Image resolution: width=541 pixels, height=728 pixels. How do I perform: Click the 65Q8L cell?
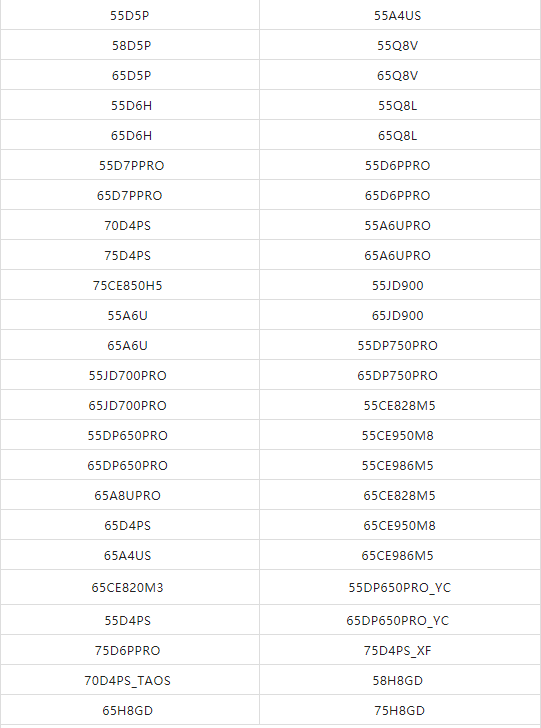398,136
